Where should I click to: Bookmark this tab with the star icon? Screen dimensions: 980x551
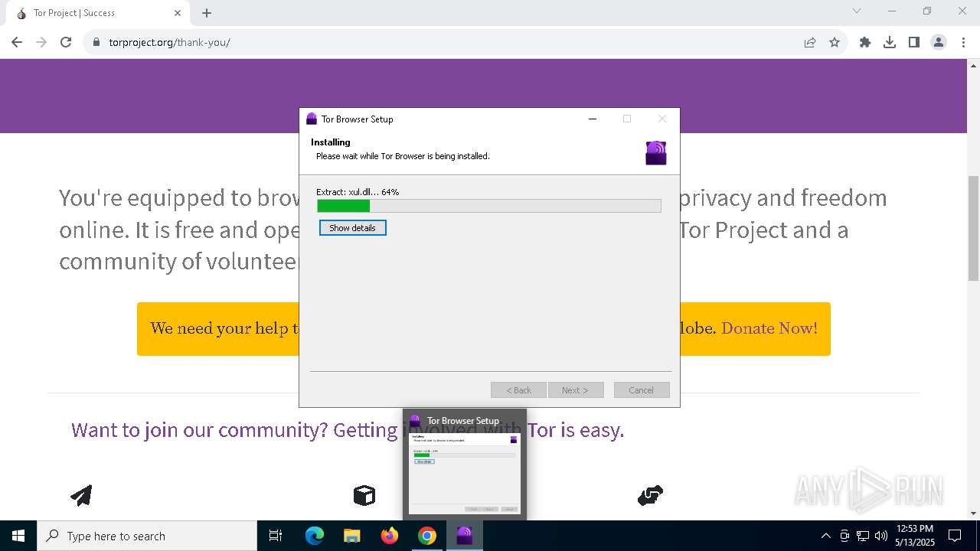pyautogui.click(x=835, y=42)
